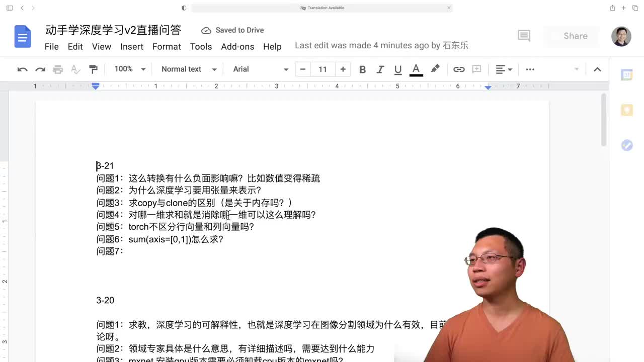Hide the menus with the collapse arrow
The height and width of the screenshot is (362, 644).
(x=597, y=69)
